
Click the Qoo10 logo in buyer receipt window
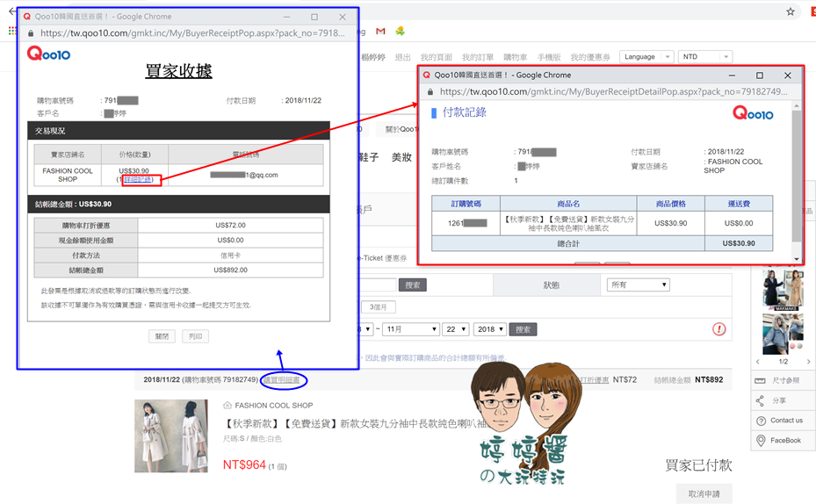pos(48,54)
